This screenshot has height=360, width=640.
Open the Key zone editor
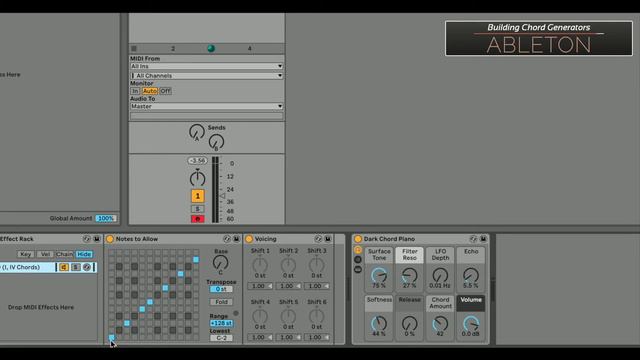coord(25,254)
